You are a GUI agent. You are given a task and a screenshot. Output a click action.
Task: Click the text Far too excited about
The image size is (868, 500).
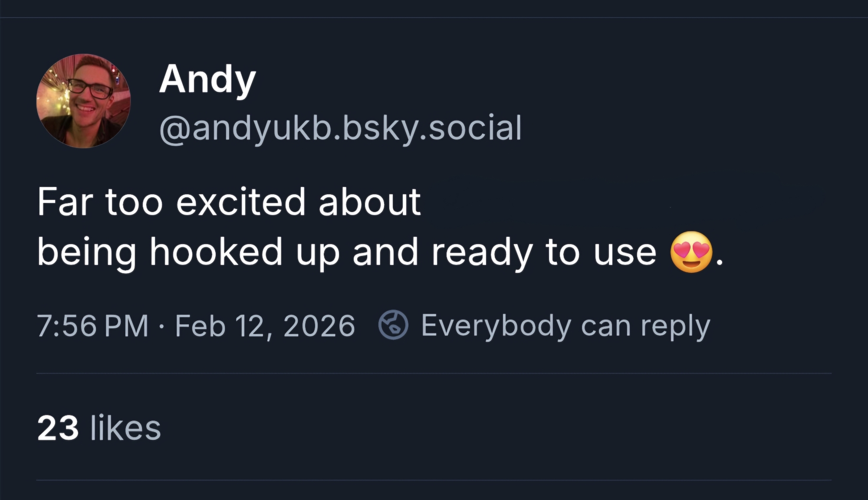pos(229,202)
